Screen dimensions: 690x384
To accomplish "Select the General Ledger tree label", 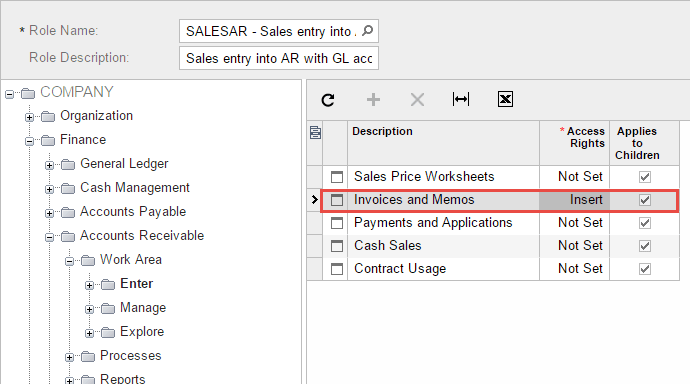I will (x=124, y=164).
